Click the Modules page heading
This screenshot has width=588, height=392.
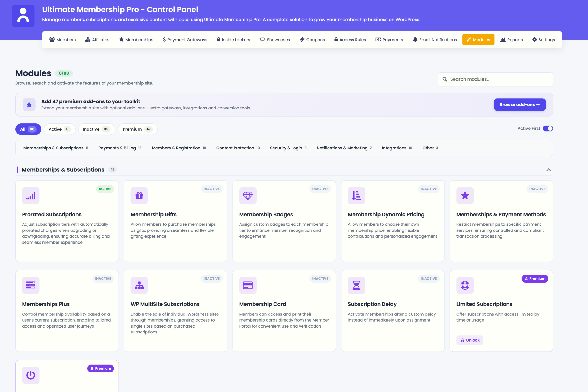click(33, 73)
